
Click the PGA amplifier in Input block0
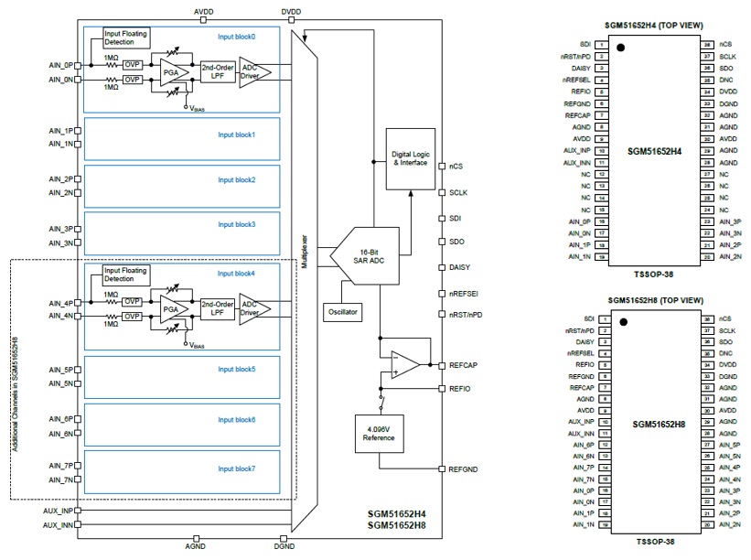click(174, 73)
